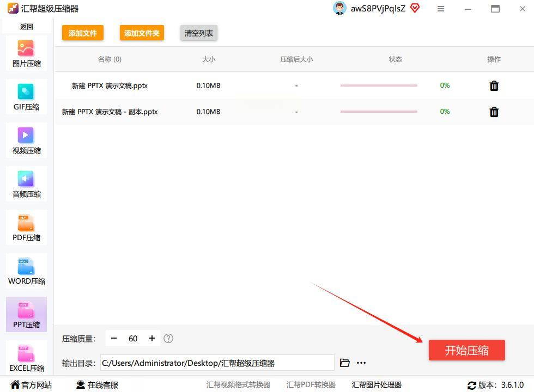534x392 pixels.
Task: Increase compression quality with plus button
Action: point(152,338)
